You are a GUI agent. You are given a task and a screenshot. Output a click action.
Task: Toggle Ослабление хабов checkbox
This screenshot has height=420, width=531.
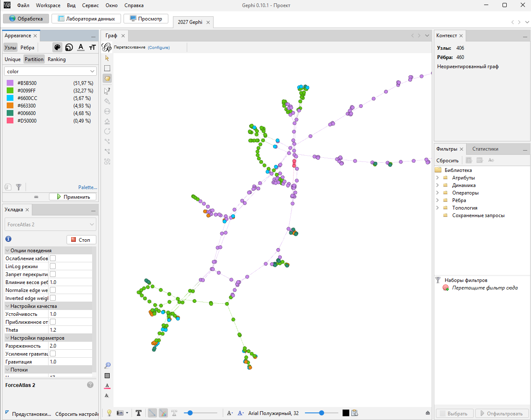[53, 258]
